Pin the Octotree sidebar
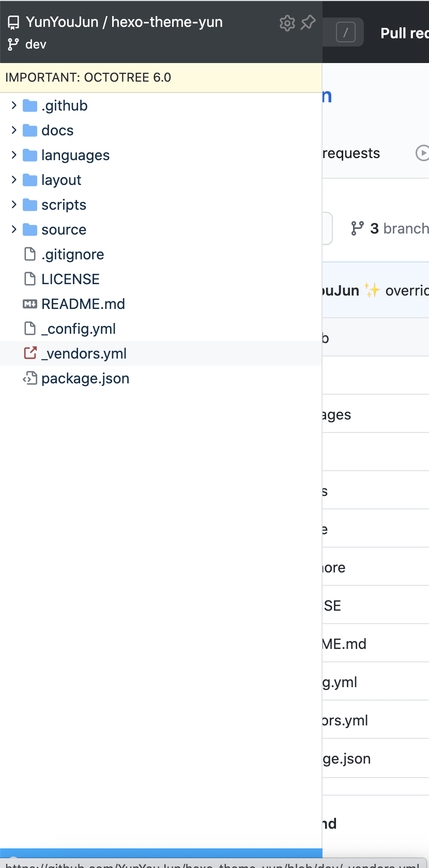Image resolution: width=429 pixels, height=868 pixels. tap(309, 22)
